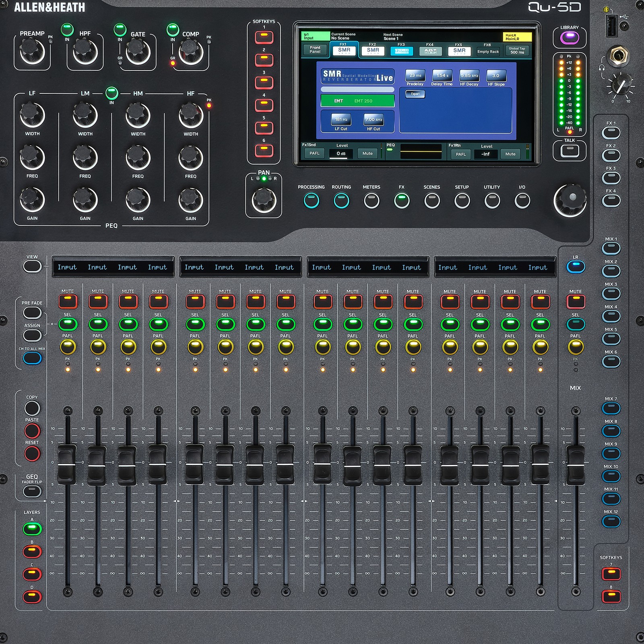Tap the Fx1Snd PAFL button on the touchscreen
This screenshot has width=644, height=644.
(314, 153)
